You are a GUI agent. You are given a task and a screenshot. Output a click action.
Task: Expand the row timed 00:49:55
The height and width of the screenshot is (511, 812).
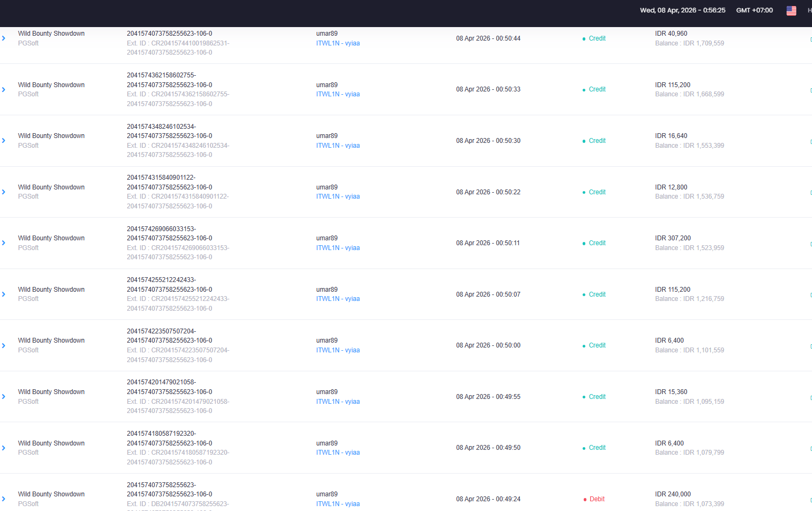4,397
